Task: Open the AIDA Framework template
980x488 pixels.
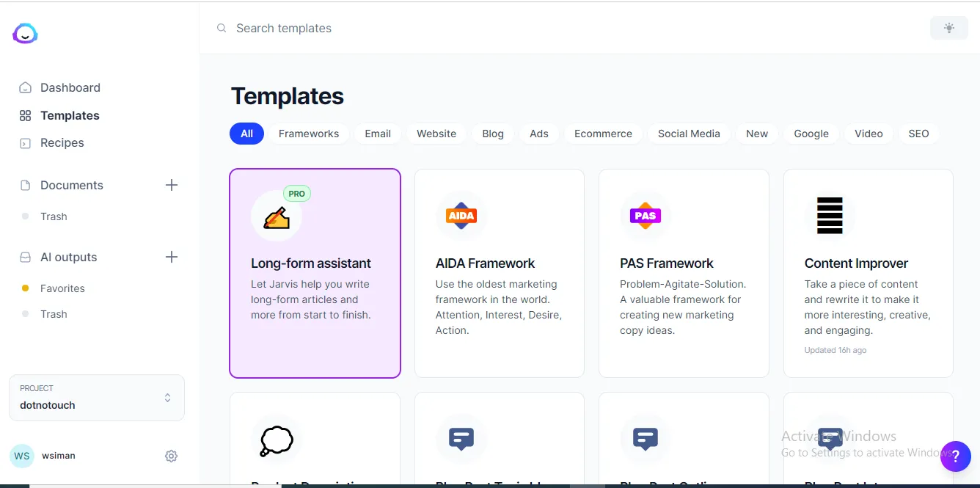Action: (x=500, y=274)
